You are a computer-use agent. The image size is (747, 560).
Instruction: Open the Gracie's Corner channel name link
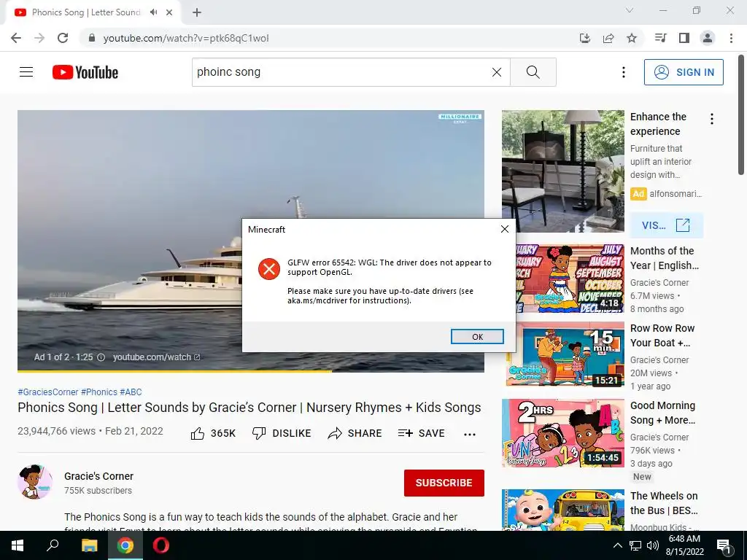pyautogui.click(x=98, y=476)
